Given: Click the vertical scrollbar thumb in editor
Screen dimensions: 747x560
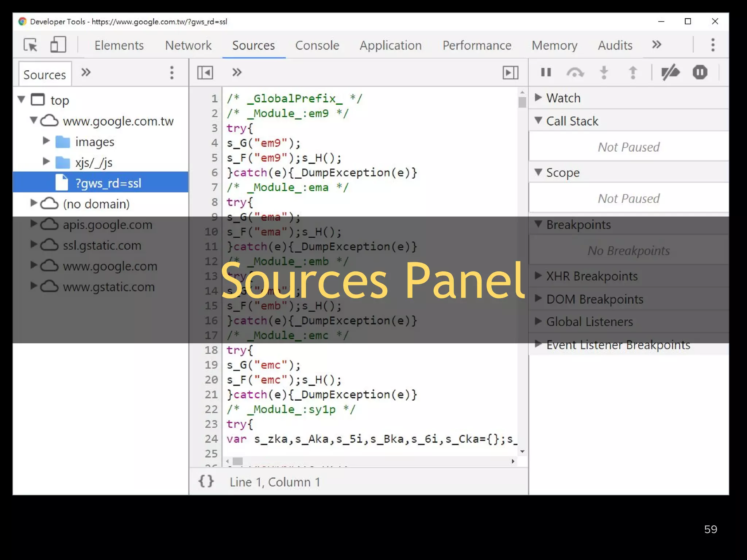Looking at the screenshot, I should (522, 102).
